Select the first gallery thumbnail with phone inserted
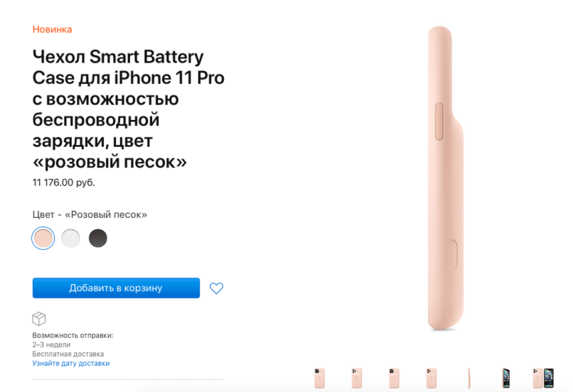Screen dimensions: 573x392 (319, 378)
